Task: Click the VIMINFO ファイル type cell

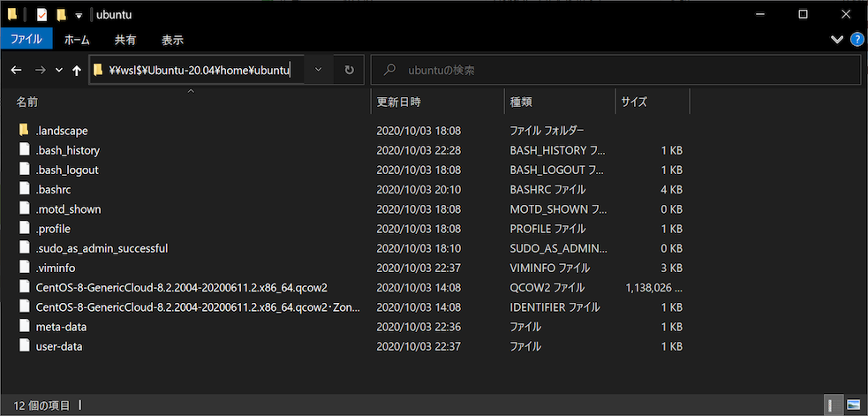Action: click(549, 269)
